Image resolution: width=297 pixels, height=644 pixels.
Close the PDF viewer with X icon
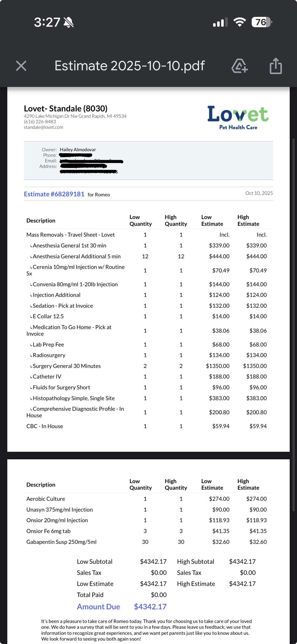coord(21,66)
